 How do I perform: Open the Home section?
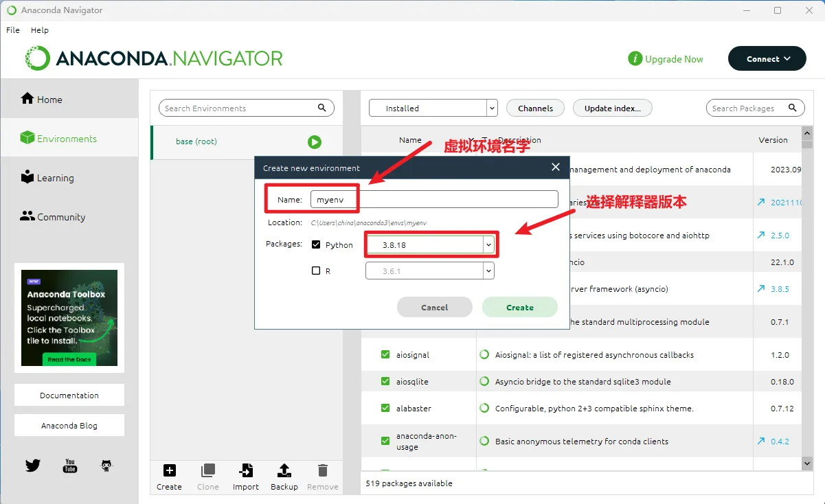(42, 99)
